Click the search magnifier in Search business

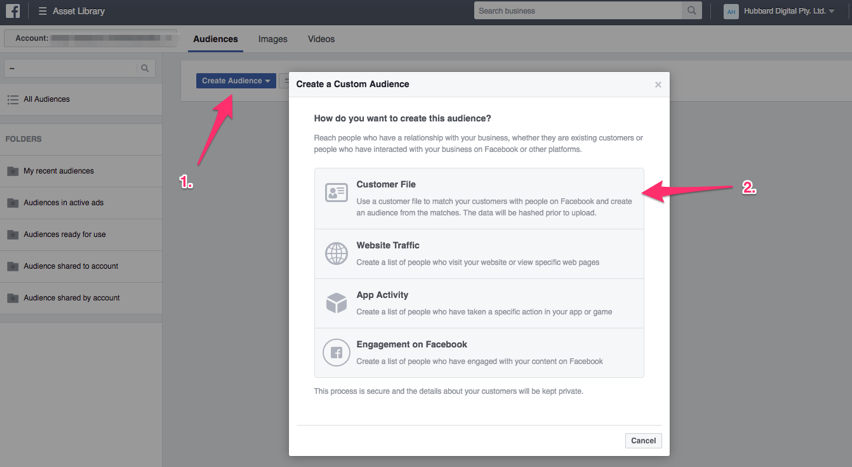pyautogui.click(x=691, y=10)
